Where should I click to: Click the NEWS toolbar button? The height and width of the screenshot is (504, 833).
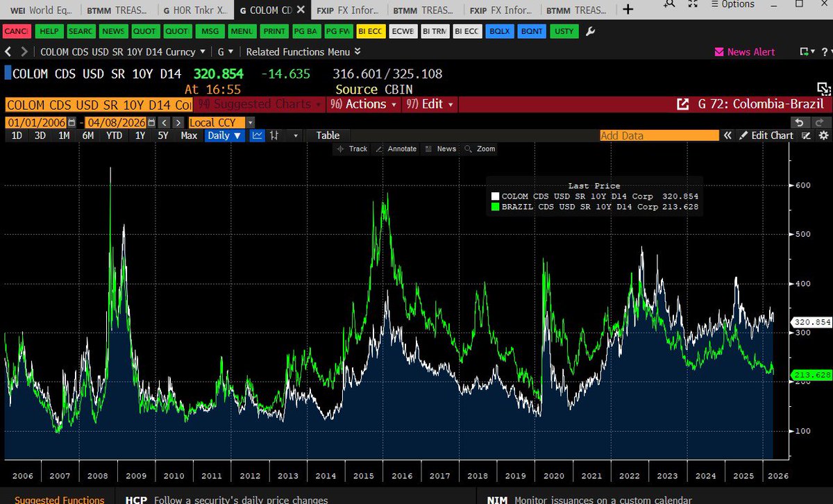[112, 31]
